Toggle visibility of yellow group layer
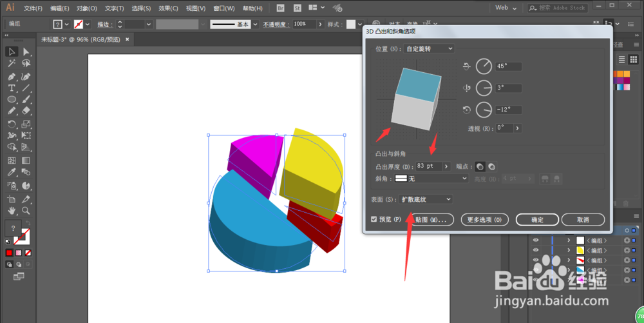This screenshot has height=323, width=644. coord(536,250)
